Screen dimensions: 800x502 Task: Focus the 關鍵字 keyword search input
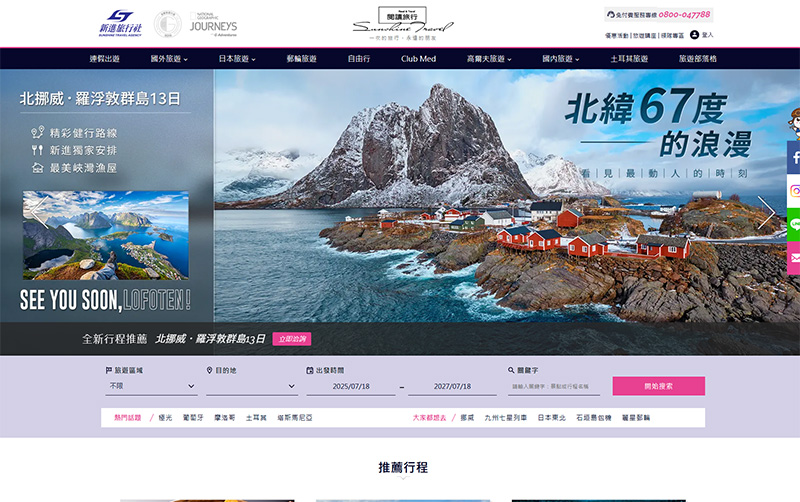pos(554,386)
